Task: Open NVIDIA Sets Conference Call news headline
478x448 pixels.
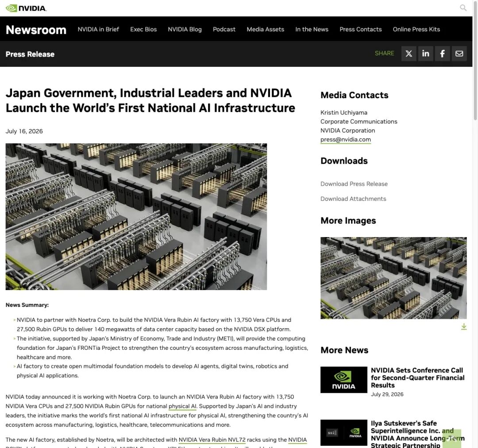Action: [417, 378]
